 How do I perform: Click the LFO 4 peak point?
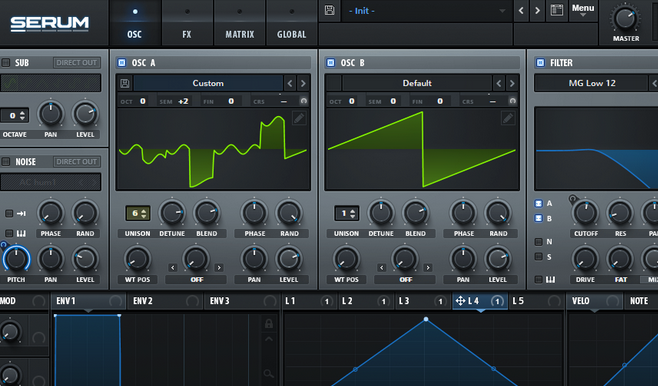click(x=426, y=319)
